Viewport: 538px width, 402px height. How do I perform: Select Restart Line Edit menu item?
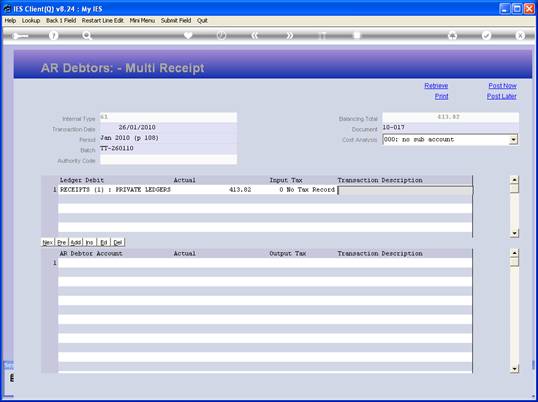pyautogui.click(x=103, y=21)
